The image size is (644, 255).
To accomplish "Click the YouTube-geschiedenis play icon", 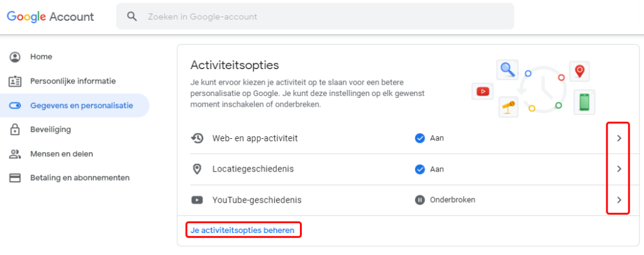I will pyautogui.click(x=197, y=200).
